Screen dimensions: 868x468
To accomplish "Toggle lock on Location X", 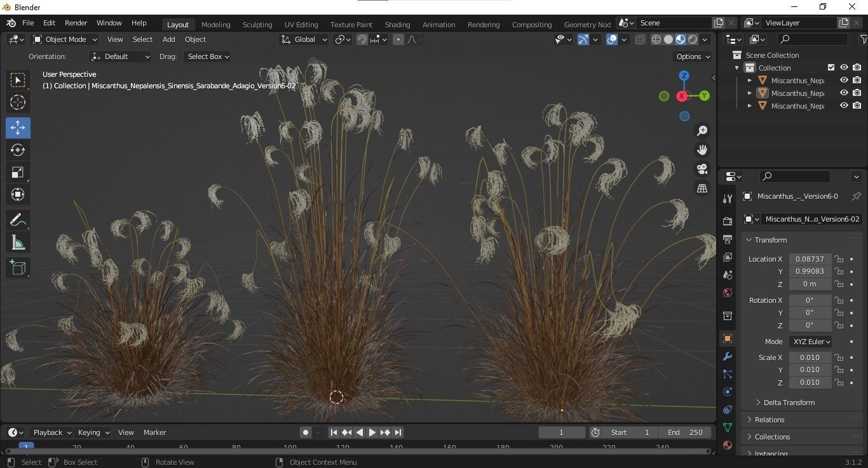I will 839,259.
